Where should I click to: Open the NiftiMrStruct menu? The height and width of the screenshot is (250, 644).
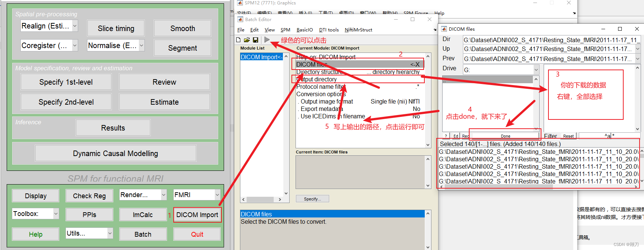tap(358, 30)
